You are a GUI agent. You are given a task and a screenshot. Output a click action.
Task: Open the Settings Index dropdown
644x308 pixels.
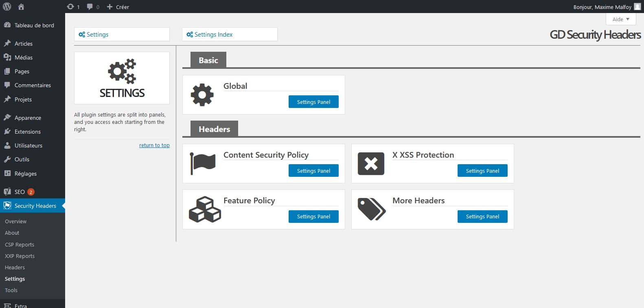(x=230, y=34)
